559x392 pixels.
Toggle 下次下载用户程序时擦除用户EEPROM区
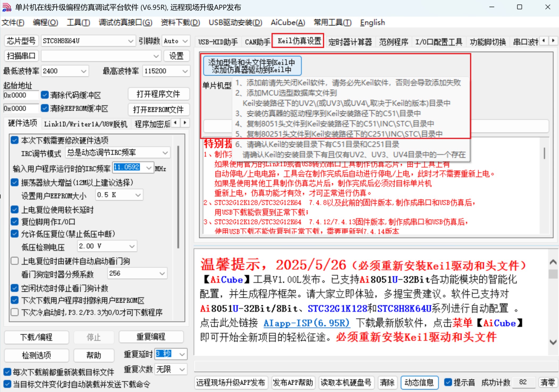(15, 300)
